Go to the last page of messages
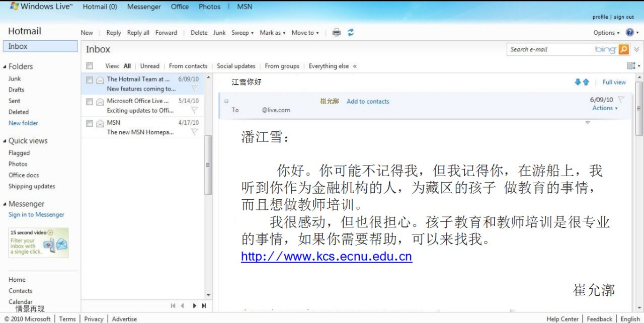Viewport: 644px width, 323px height. [204, 305]
